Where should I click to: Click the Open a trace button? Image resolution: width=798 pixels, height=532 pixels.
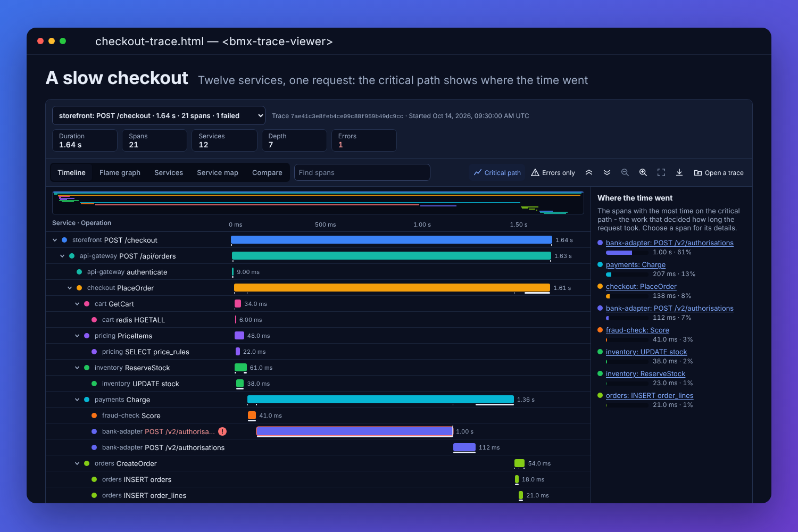point(719,172)
